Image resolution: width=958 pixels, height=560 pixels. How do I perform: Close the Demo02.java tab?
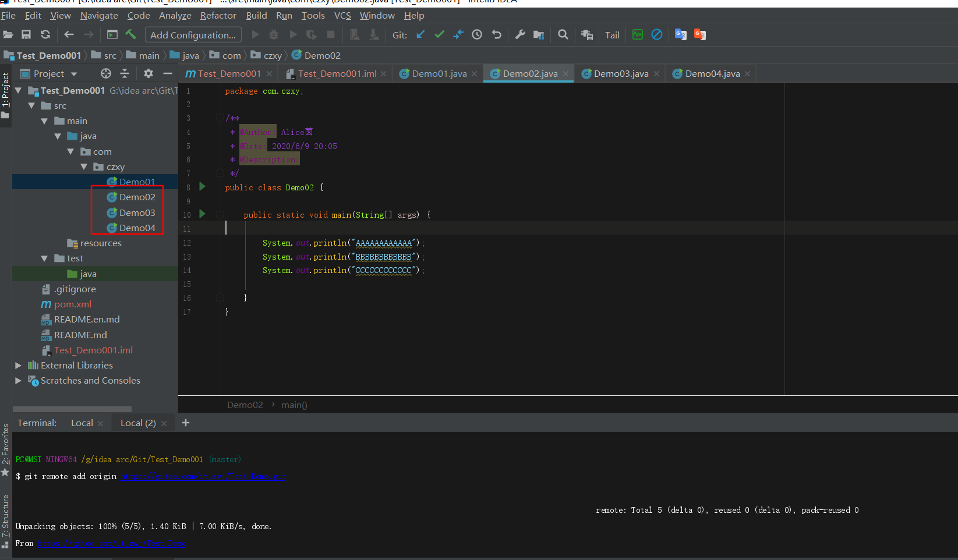pyautogui.click(x=565, y=74)
